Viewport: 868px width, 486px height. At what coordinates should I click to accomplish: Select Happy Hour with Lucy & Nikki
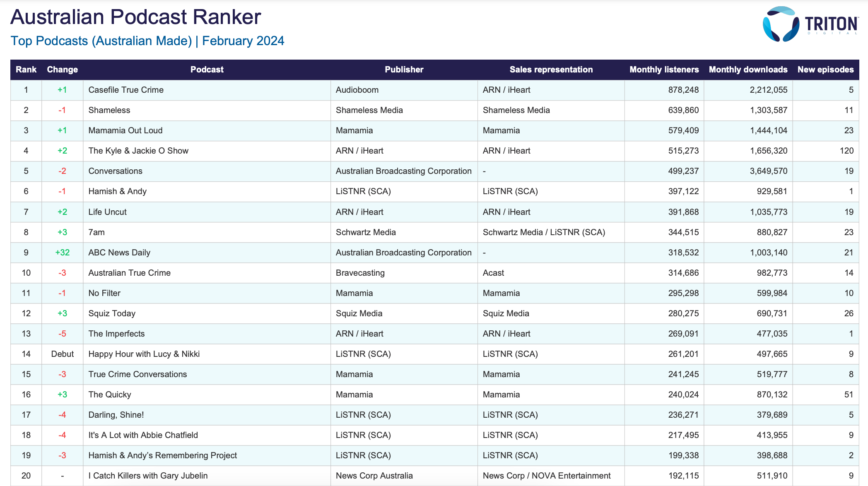pyautogui.click(x=144, y=354)
